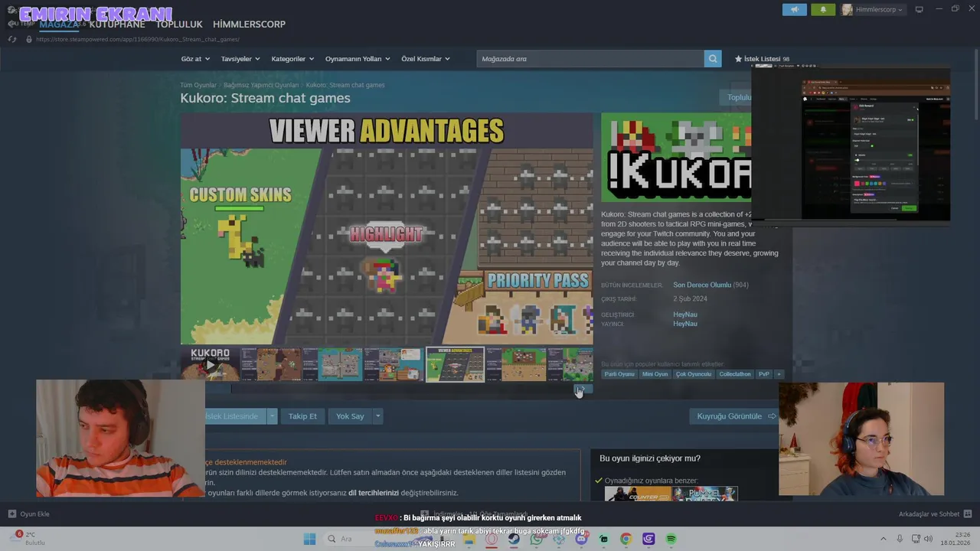
Task: Expand the Kategoriler menu
Action: 292,59
